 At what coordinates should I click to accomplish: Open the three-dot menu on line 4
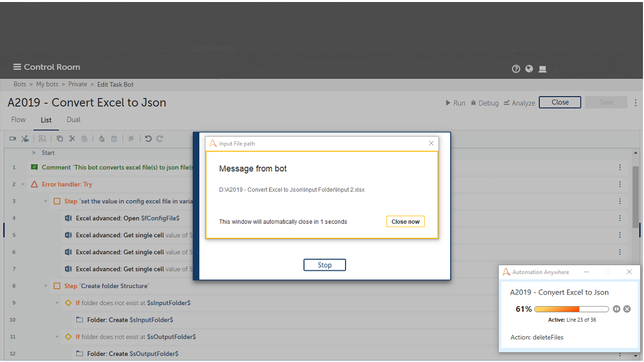coord(620,218)
